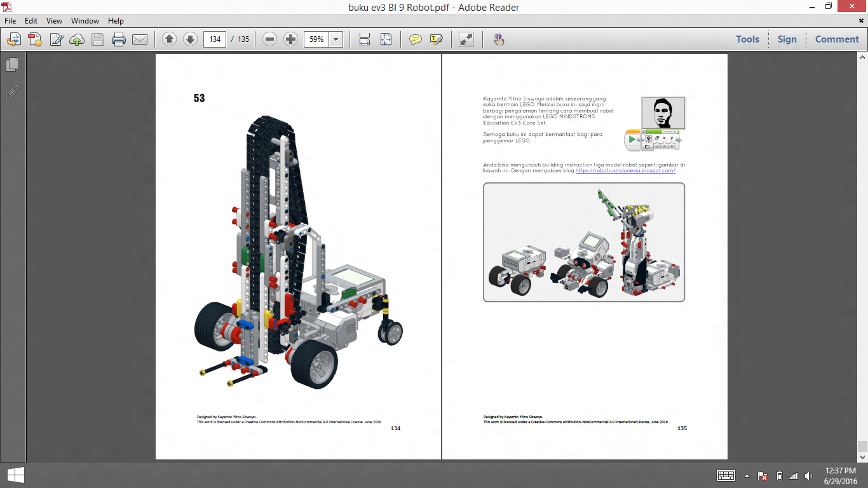Fit the page to window width
The image size is (868, 488).
[364, 39]
